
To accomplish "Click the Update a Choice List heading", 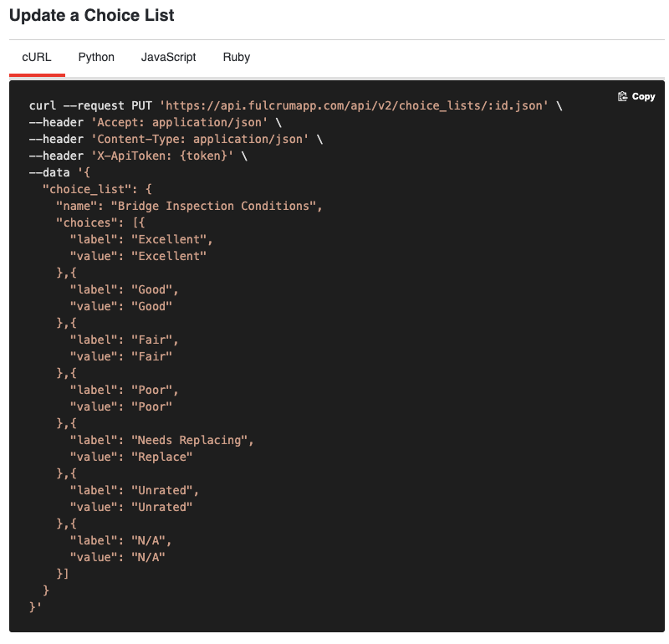I will click(x=92, y=16).
